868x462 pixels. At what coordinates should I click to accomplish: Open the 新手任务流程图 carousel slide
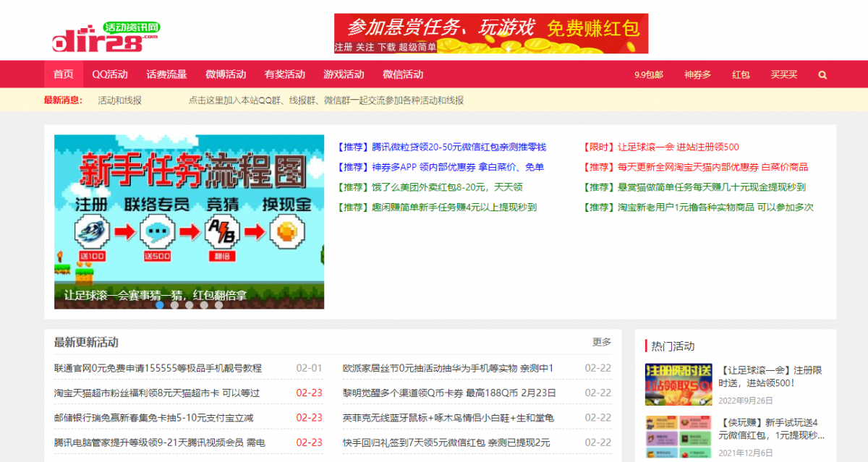[190, 222]
